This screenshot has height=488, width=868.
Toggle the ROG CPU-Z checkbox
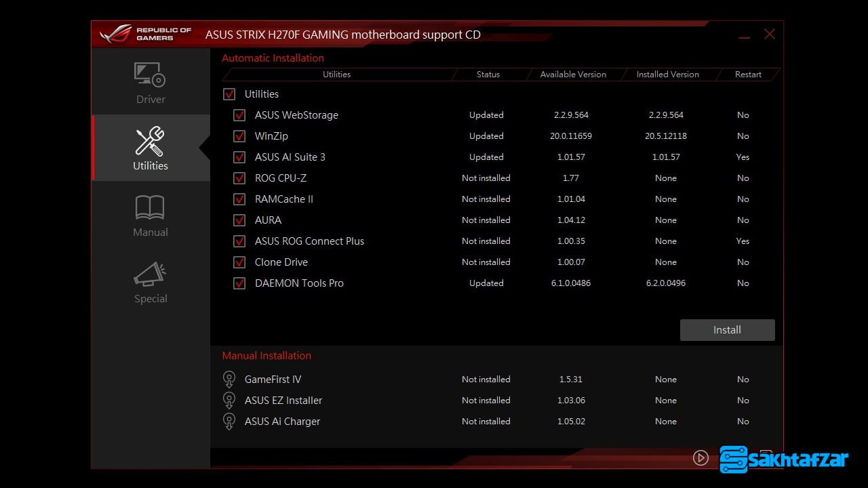point(239,178)
